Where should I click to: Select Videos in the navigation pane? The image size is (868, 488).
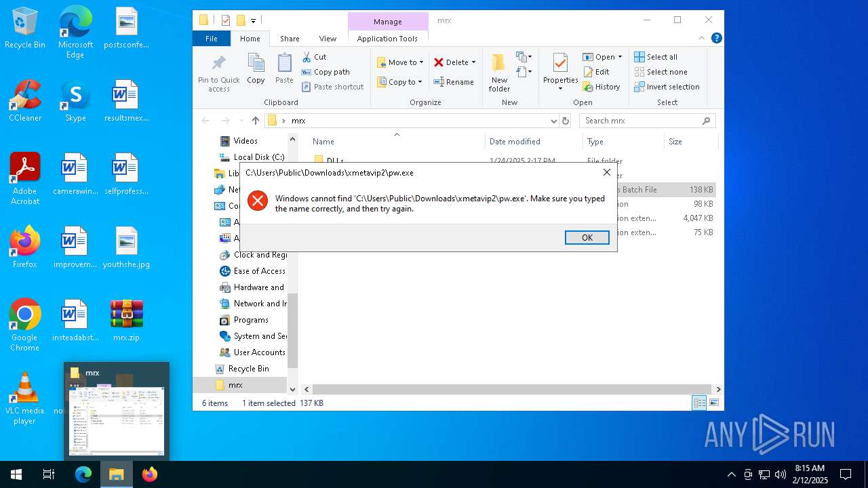(x=245, y=141)
